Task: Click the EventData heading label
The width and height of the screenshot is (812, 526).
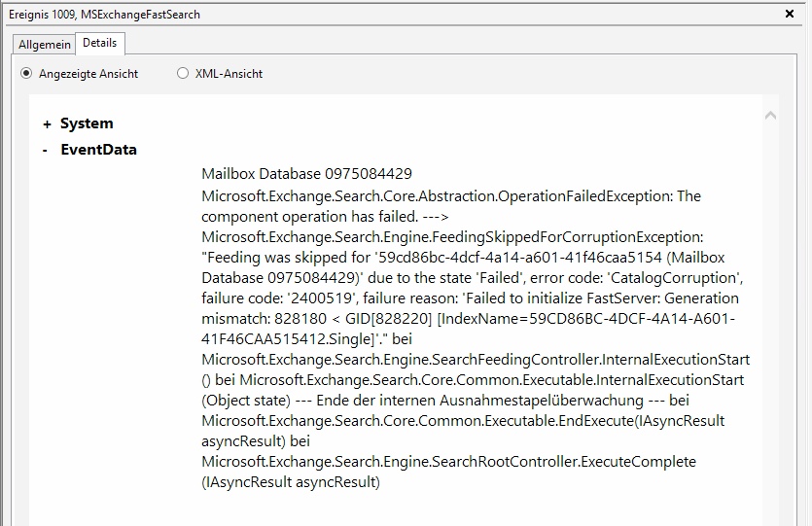Action: 98,150
